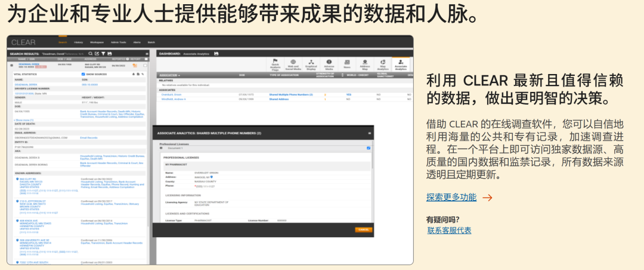
Task: Click the 联系客服代表 link
Action: coord(449,230)
